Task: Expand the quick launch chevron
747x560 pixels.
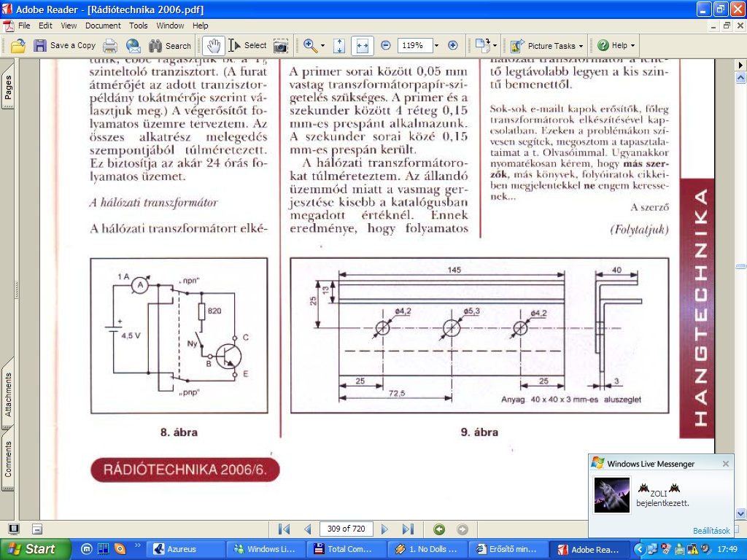Action: [x=138, y=545]
